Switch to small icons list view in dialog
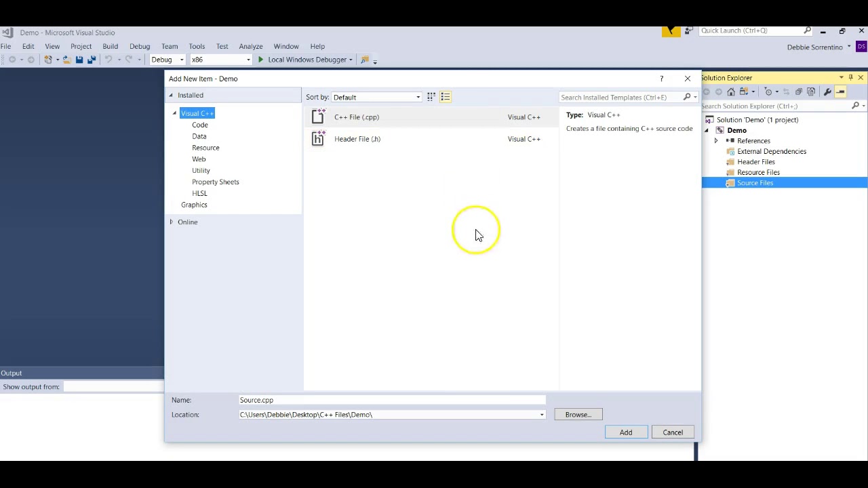This screenshot has height=488, width=868. 446,97
